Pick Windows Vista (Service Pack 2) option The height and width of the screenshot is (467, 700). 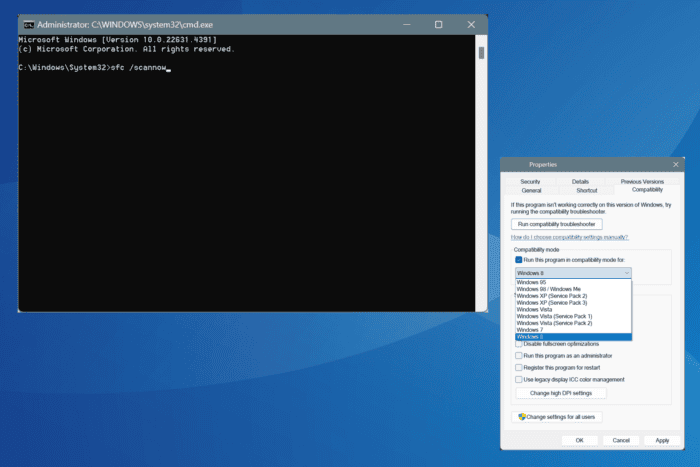[556, 323]
